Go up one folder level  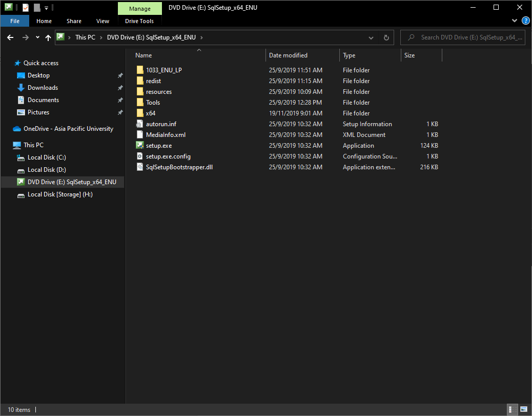48,37
